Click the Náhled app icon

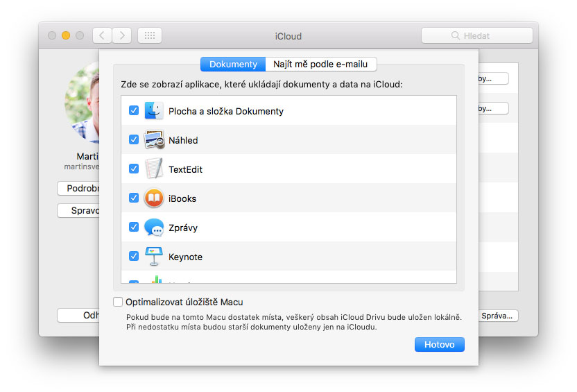[x=154, y=139]
